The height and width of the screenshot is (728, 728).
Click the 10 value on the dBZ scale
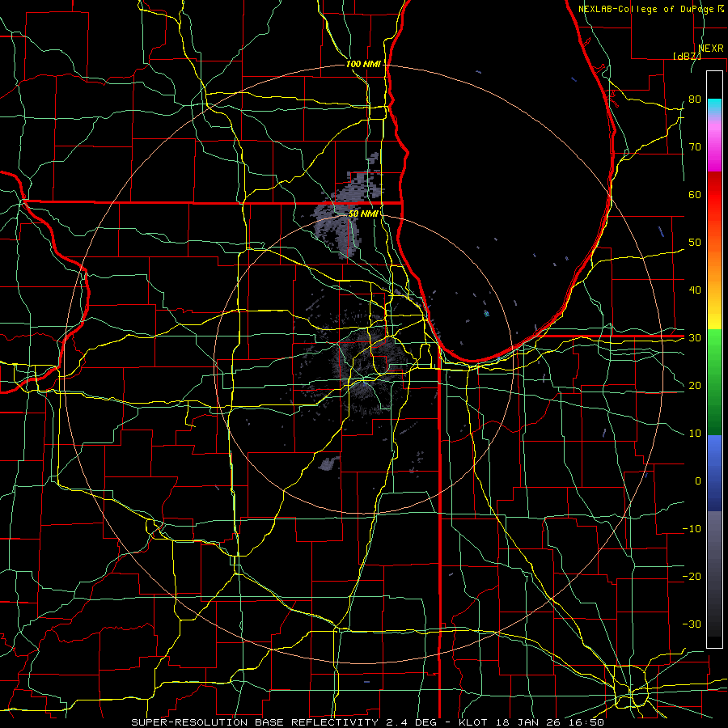coord(695,434)
